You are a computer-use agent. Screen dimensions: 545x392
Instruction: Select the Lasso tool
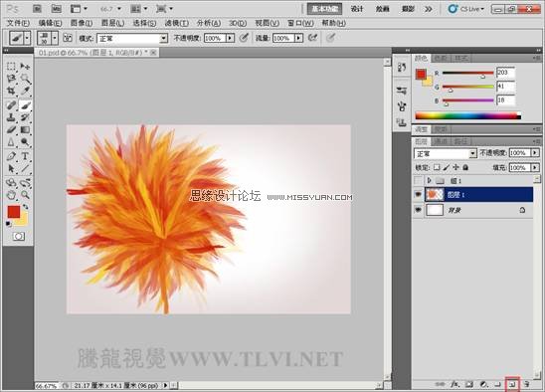coord(11,79)
